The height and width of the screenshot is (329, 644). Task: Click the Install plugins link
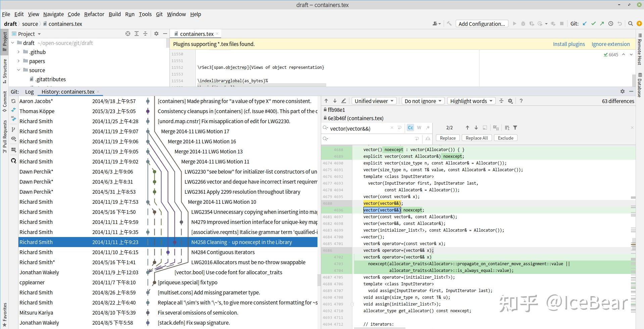pyautogui.click(x=568, y=44)
